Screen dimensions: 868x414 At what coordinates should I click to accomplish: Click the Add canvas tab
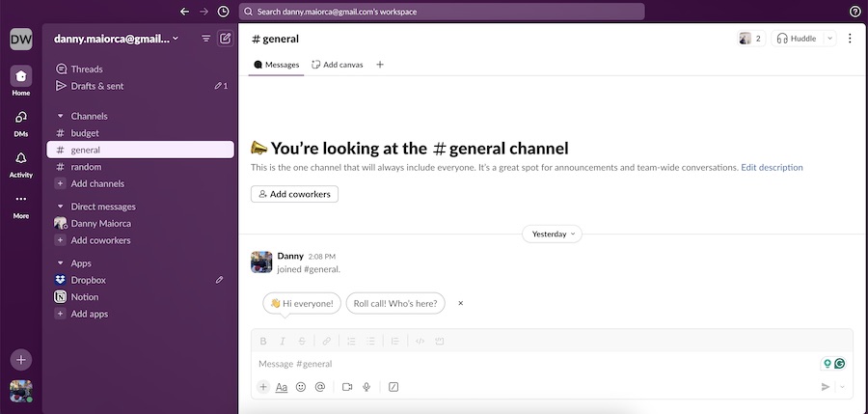pyautogui.click(x=338, y=65)
